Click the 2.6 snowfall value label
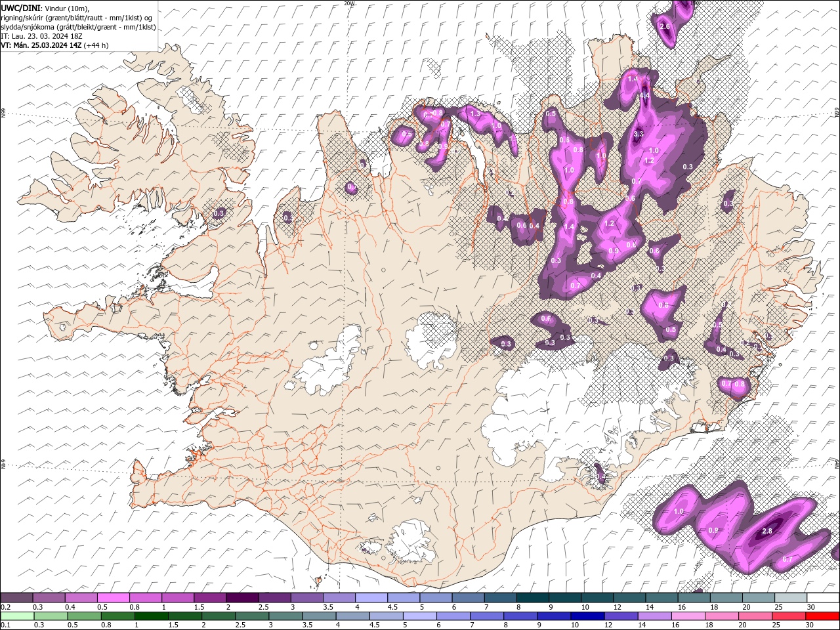 click(664, 26)
